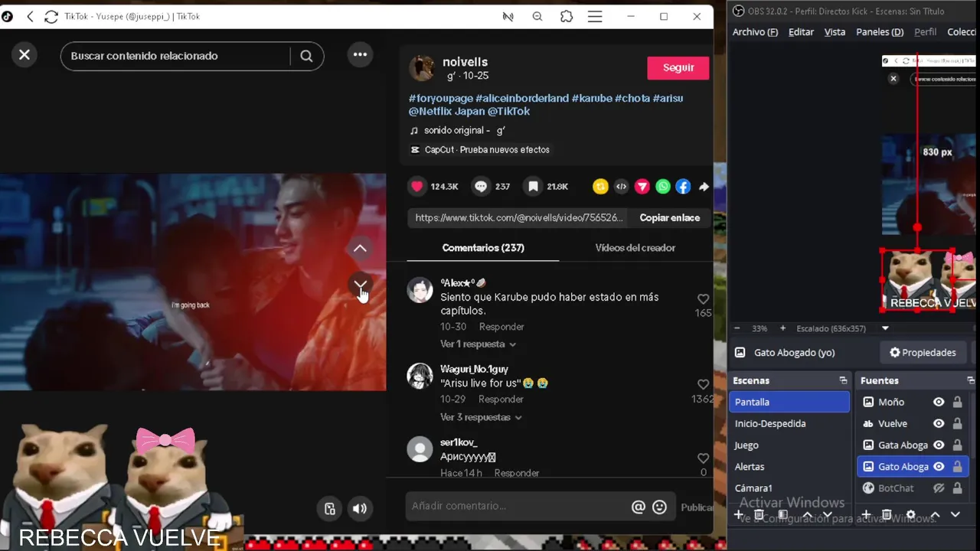980x551 pixels.
Task: Move selected scene down in OBS
Action: (827, 515)
